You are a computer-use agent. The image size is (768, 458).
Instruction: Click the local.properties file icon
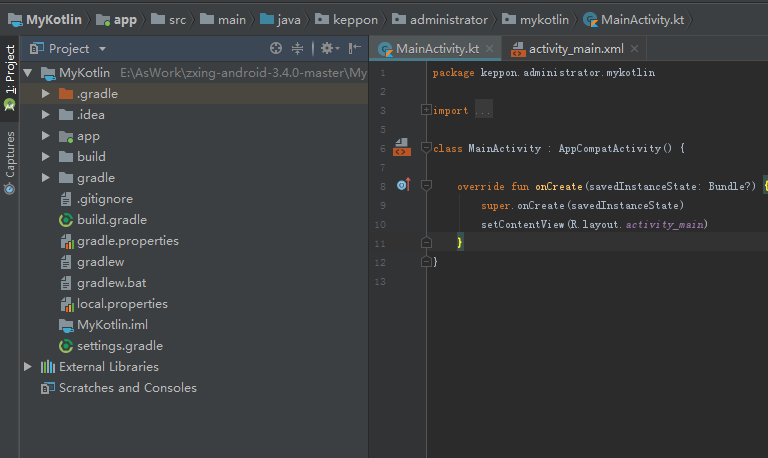point(67,304)
